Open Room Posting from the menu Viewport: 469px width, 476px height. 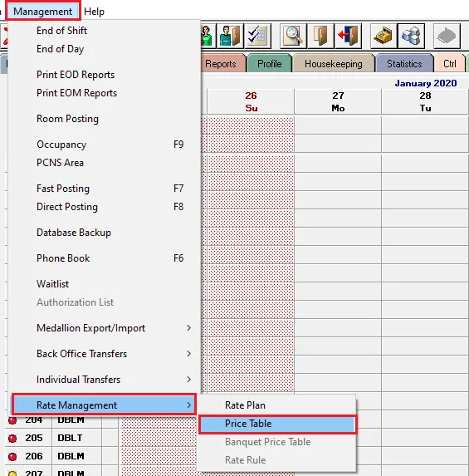coord(104,119)
